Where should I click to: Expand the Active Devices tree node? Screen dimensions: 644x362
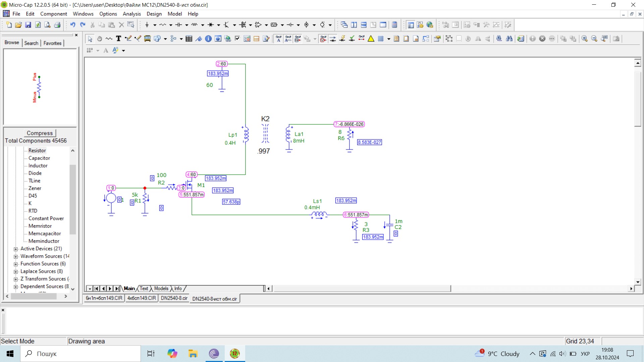click(x=16, y=249)
